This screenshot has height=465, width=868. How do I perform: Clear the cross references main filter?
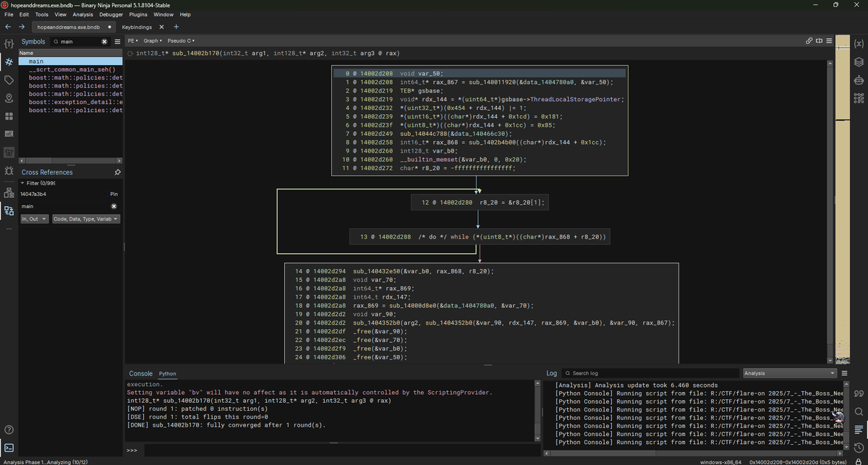[114, 206]
